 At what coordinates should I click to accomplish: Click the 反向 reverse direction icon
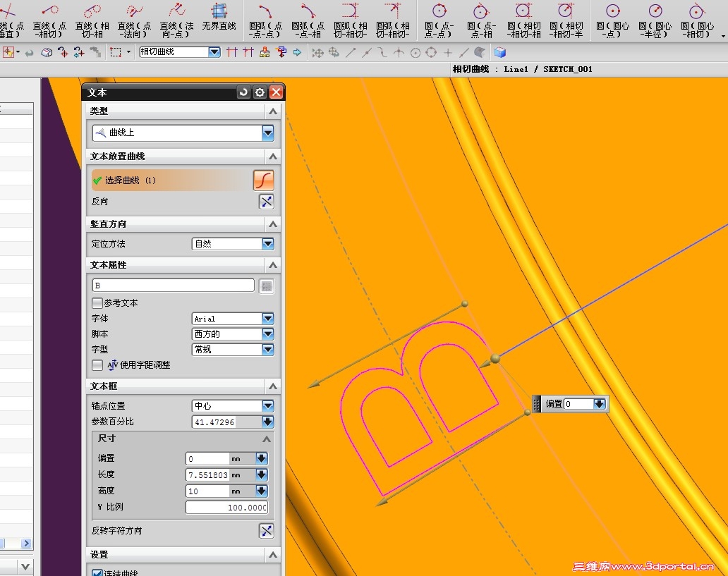tap(267, 202)
